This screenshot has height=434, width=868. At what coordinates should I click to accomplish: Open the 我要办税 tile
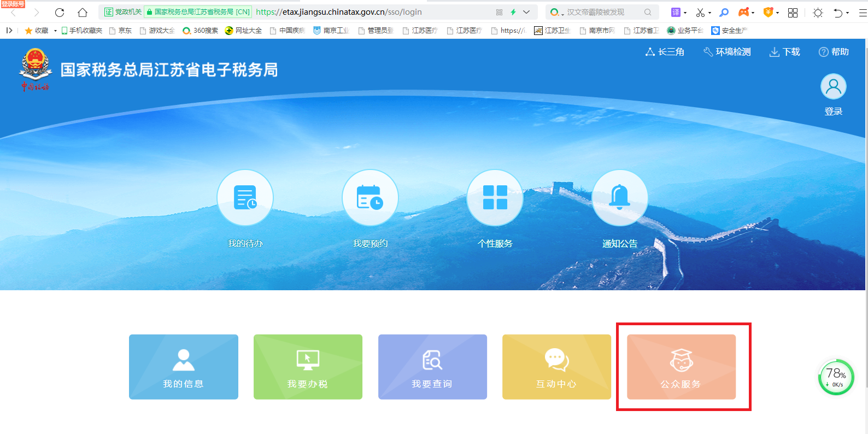[x=308, y=367]
